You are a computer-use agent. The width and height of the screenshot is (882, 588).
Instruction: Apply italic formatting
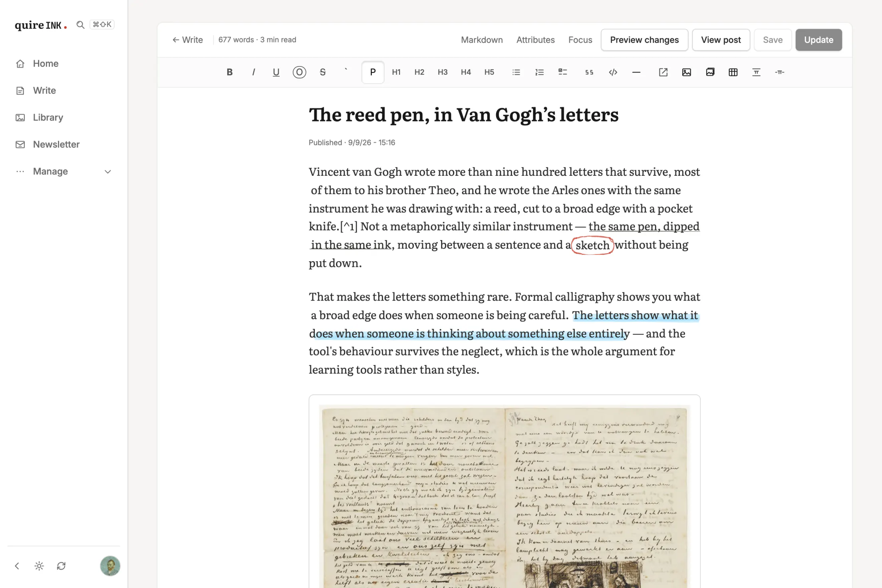pyautogui.click(x=253, y=72)
